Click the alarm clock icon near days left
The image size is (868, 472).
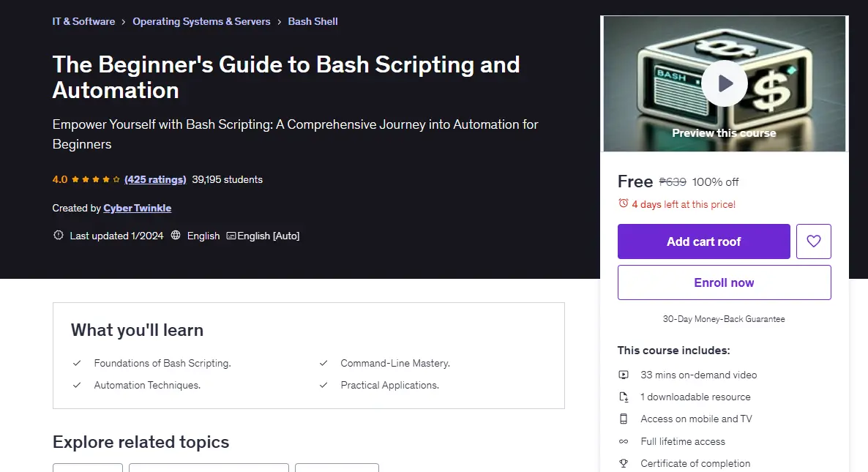coord(624,203)
